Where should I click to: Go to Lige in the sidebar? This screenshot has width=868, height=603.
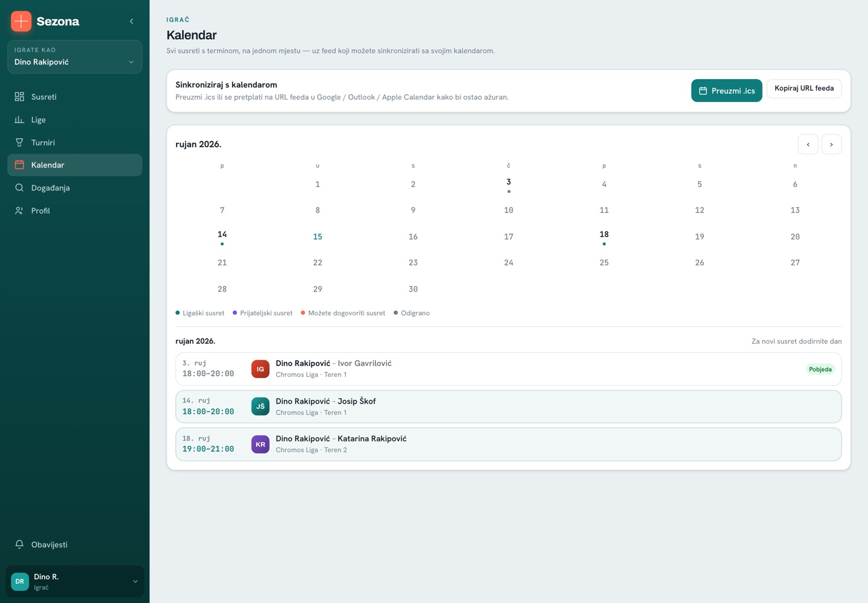point(75,119)
